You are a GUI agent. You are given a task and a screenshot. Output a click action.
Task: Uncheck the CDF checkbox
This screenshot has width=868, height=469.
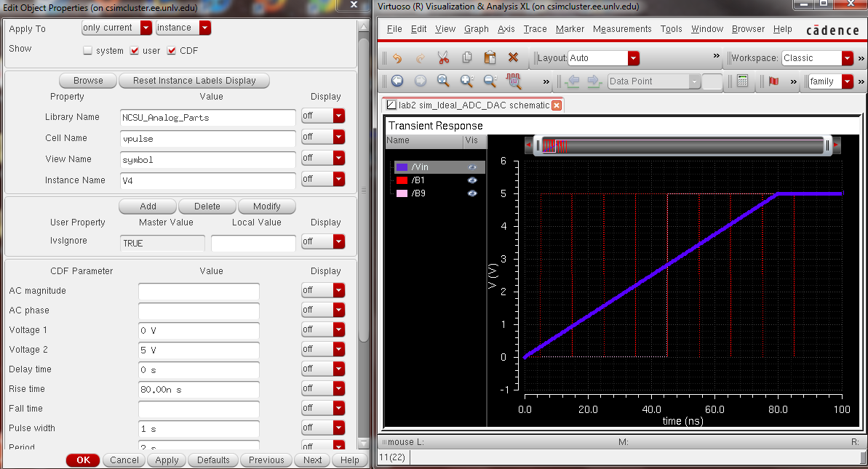pos(172,51)
